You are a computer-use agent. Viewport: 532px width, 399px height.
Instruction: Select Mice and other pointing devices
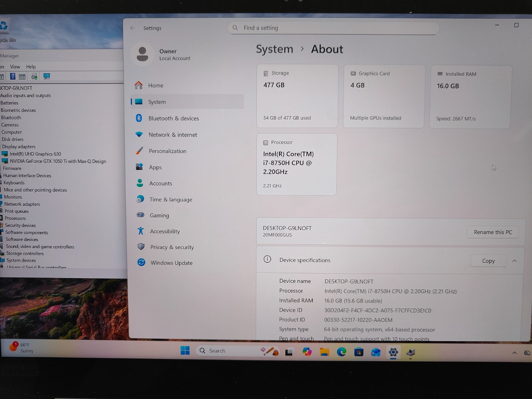click(x=35, y=190)
